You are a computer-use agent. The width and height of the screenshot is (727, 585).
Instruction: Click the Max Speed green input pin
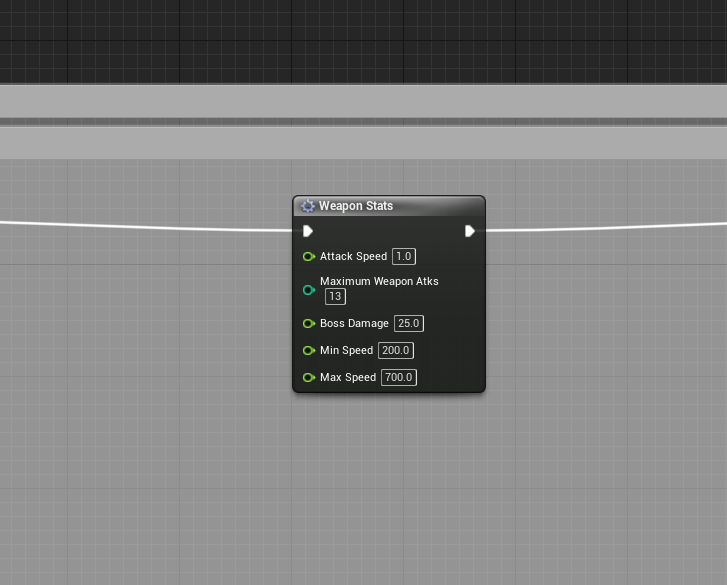click(308, 378)
